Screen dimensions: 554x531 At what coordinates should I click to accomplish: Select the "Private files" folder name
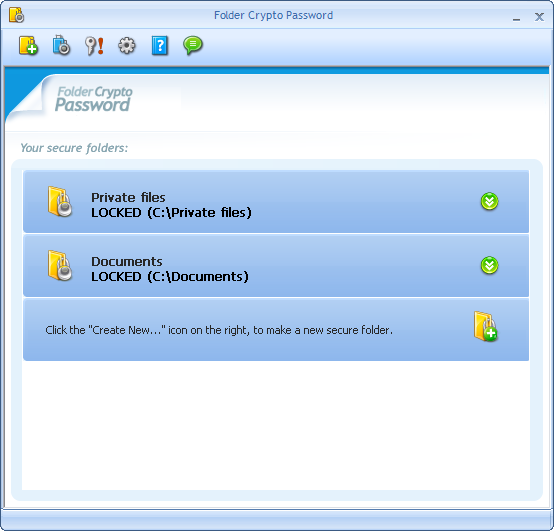coord(128,197)
